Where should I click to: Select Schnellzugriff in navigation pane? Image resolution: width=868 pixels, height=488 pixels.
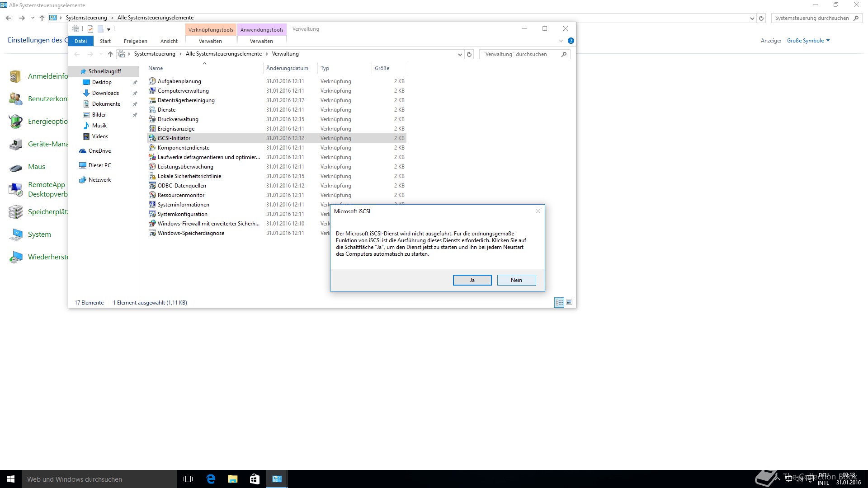pos(104,71)
